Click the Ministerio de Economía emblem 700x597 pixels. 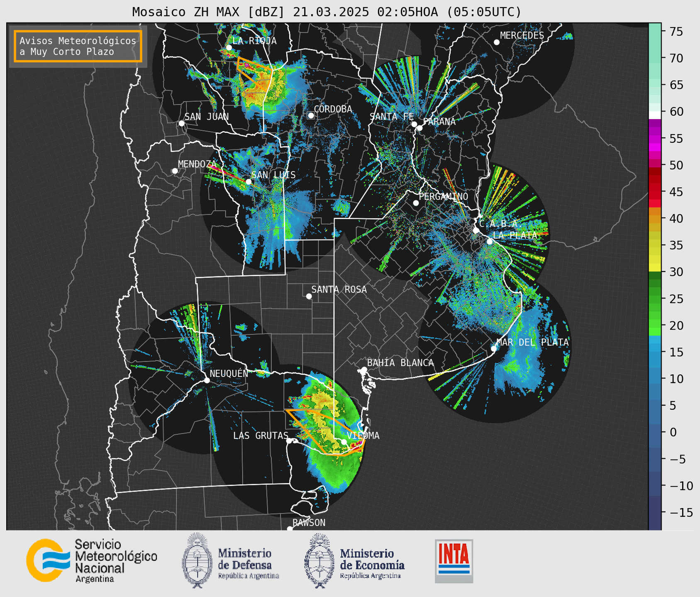point(320,560)
